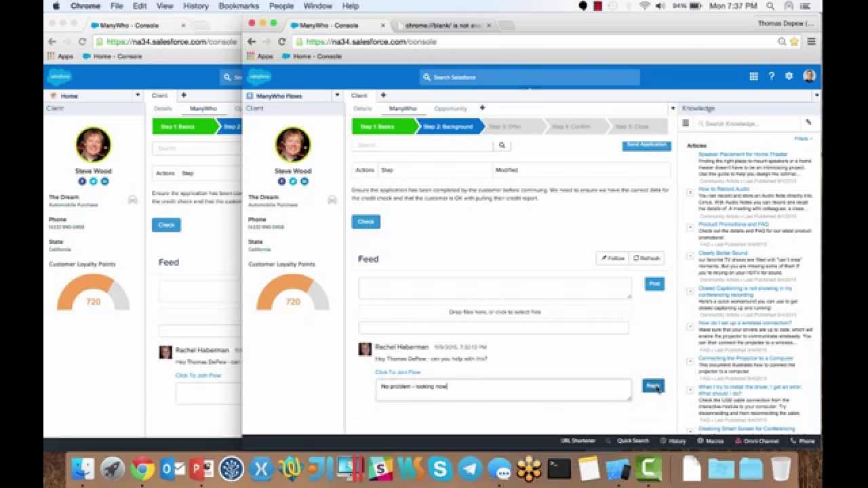Click the Click To Join Flow link in the front window
Image resolution: width=868 pixels, height=488 pixels.
coord(398,372)
